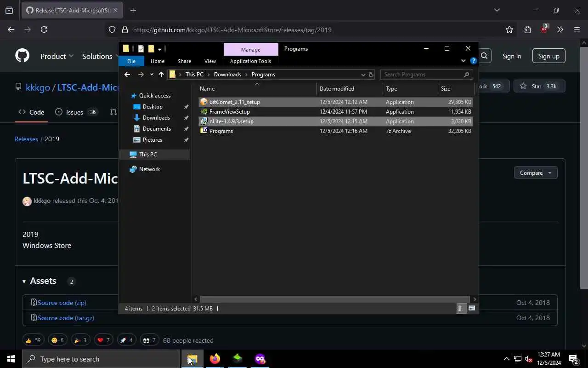Open the File menu in Explorer
Viewport: 588px width, 368px height.
point(131,61)
